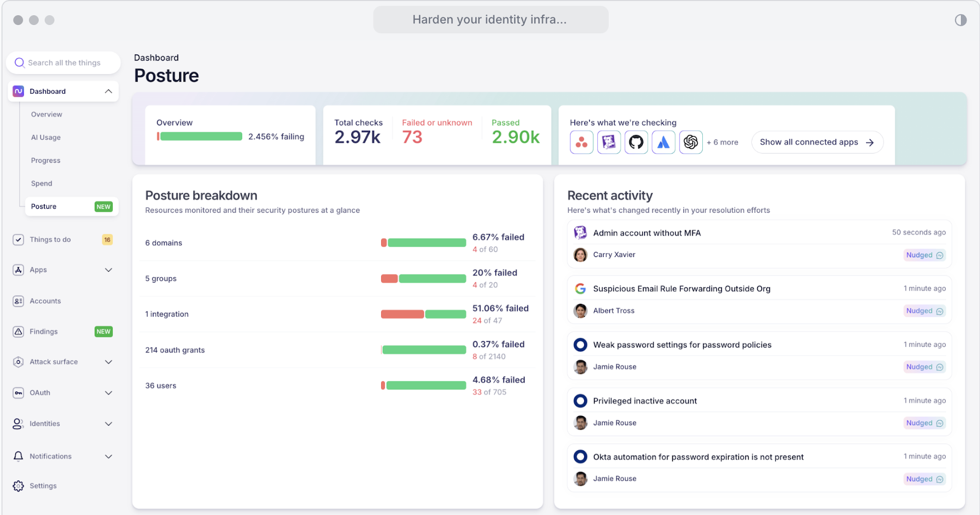Expand the Attack surface chevron
Image resolution: width=980 pixels, height=515 pixels.
coord(108,362)
